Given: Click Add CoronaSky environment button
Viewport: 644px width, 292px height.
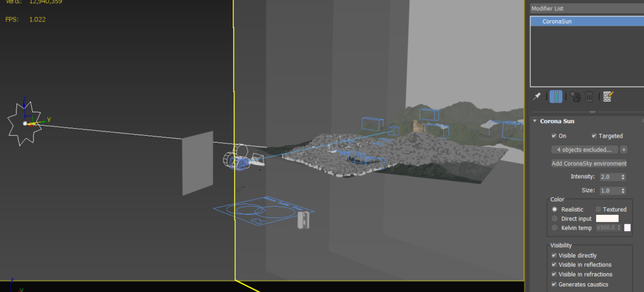Looking at the screenshot, I should point(589,163).
